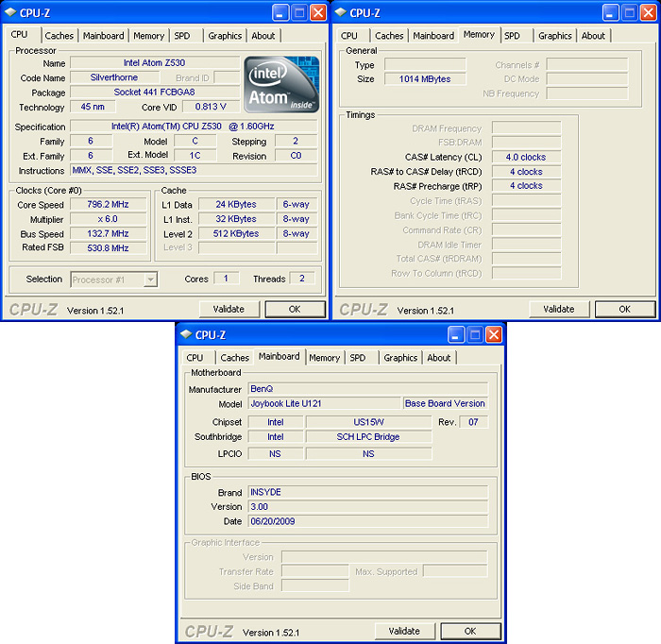Screen dimensions: 661x644
Task: Open Mainboard tab in CPU window
Action: (103, 36)
